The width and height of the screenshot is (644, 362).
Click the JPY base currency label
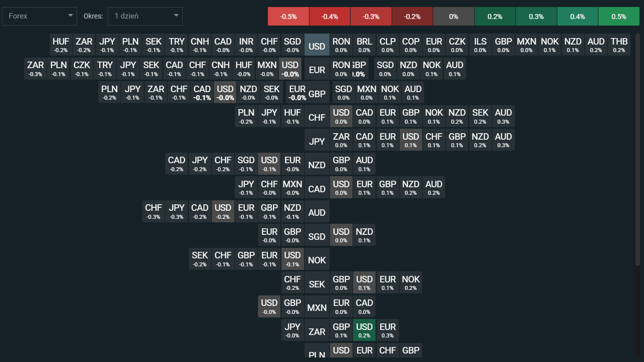pos(317,141)
